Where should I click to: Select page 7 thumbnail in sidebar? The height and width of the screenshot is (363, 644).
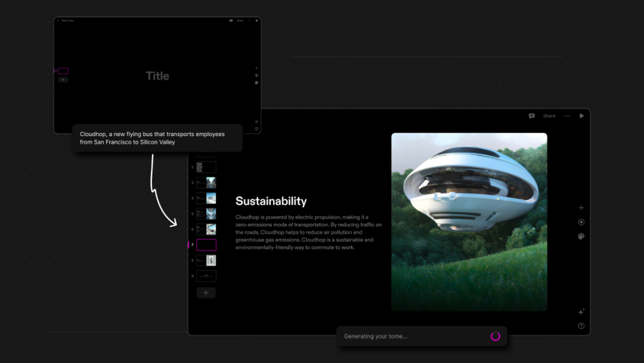coord(206,245)
